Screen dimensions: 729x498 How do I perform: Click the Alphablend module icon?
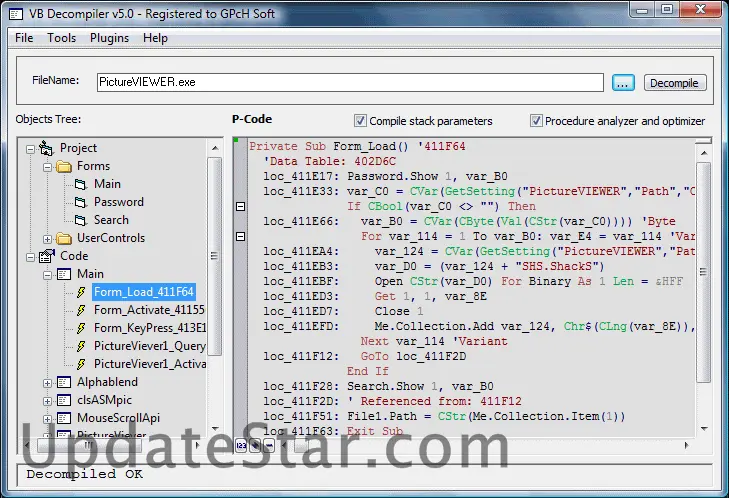coord(64,383)
